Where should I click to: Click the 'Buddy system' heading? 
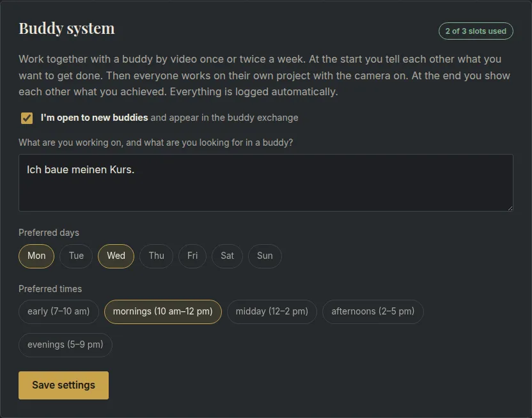(67, 29)
